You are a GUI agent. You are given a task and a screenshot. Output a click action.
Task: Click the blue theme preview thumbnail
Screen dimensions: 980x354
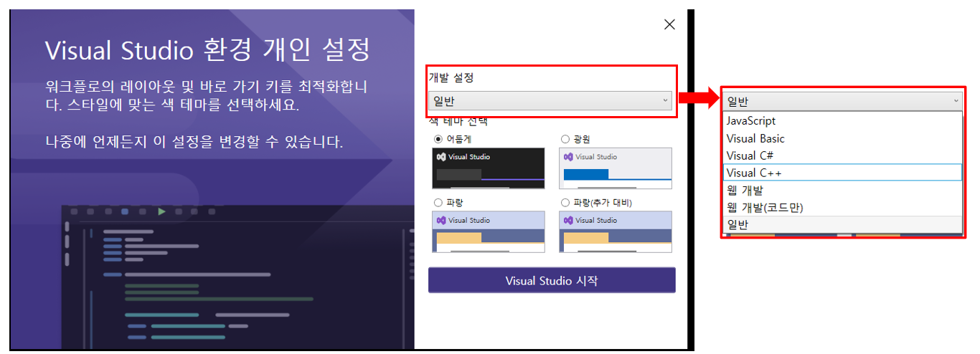click(489, 231)
